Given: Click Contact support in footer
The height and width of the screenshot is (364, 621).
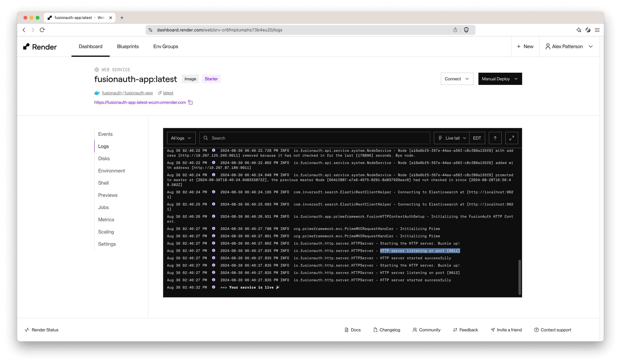Looking at the screenshot, I should coord(553,330).
